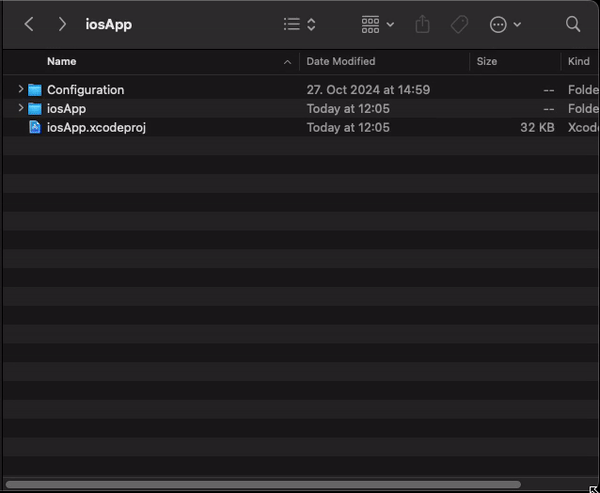600x493 pixels.
Task: Select the iosApp.xcodeproj file name
Action: tap(96, 127)
